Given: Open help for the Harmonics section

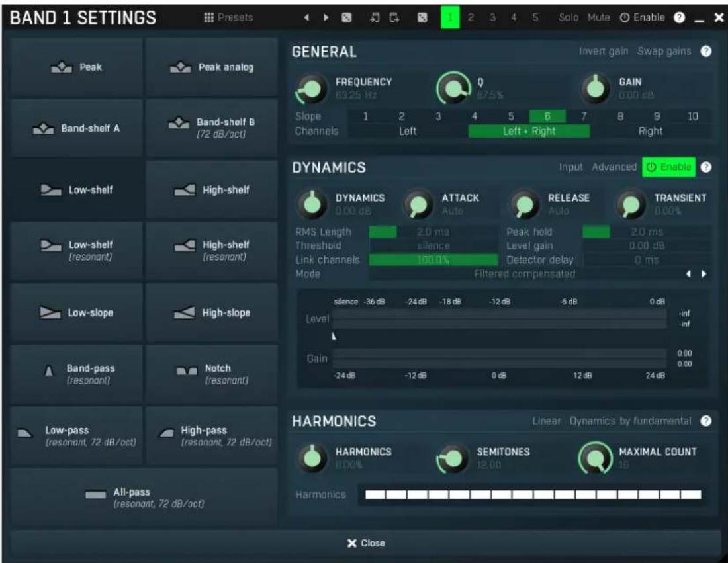Looking at the screenshot, I should [x=705, y=421].
